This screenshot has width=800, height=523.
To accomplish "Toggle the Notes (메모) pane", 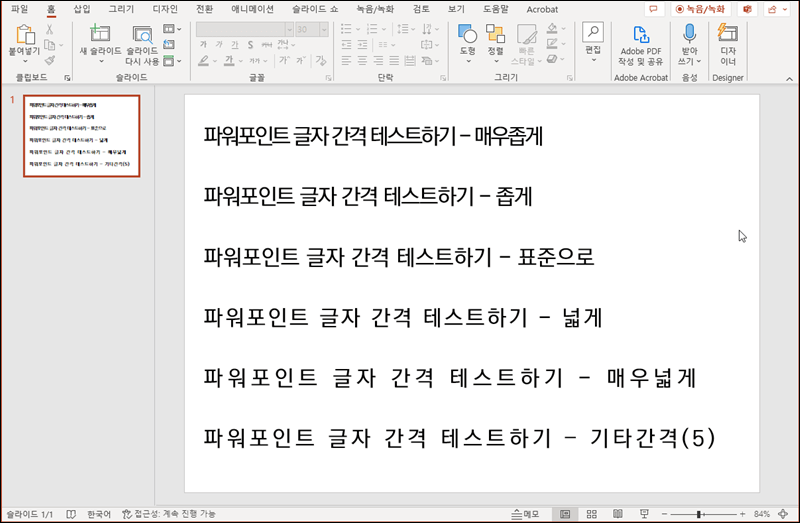I will (525, 514).
